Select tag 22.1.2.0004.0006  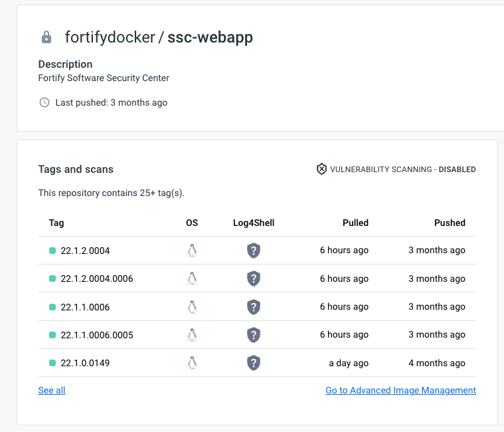(x=96, y=278)
